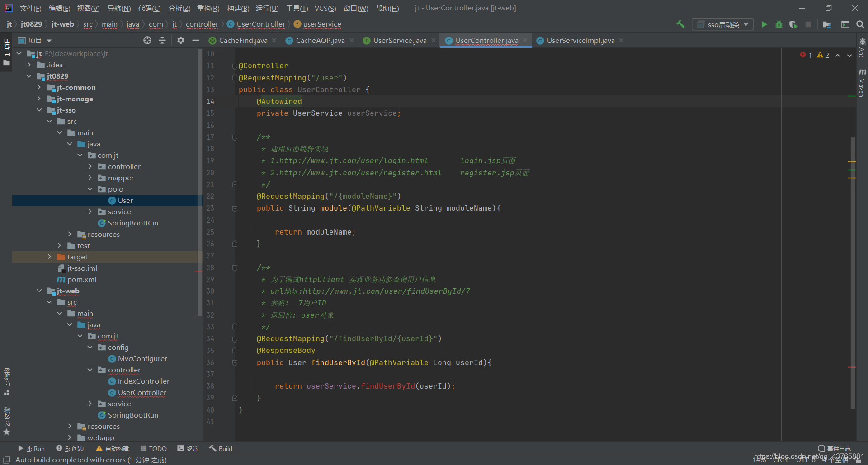Image resolution: width=868 pixels, height=465 pixels.
Task: Collapse the pojo package node
Action: point(90,189)
